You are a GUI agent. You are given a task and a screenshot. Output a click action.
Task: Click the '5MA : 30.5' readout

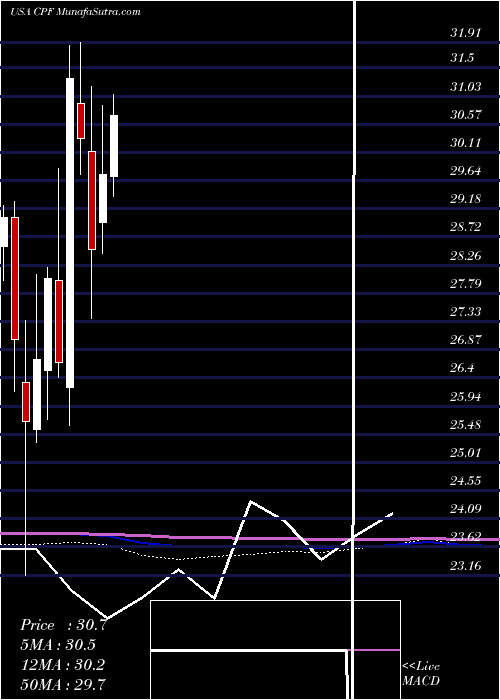point(58,645)
